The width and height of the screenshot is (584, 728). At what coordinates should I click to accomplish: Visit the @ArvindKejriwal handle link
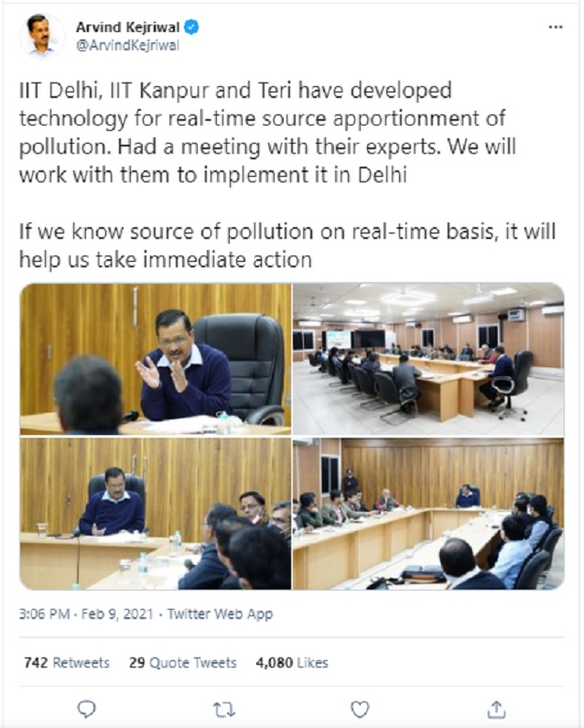click(127, 46)
